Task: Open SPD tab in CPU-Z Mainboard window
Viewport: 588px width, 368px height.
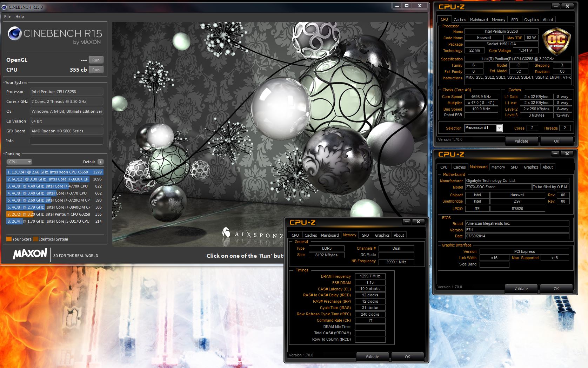Action: [x=514, y=167]
